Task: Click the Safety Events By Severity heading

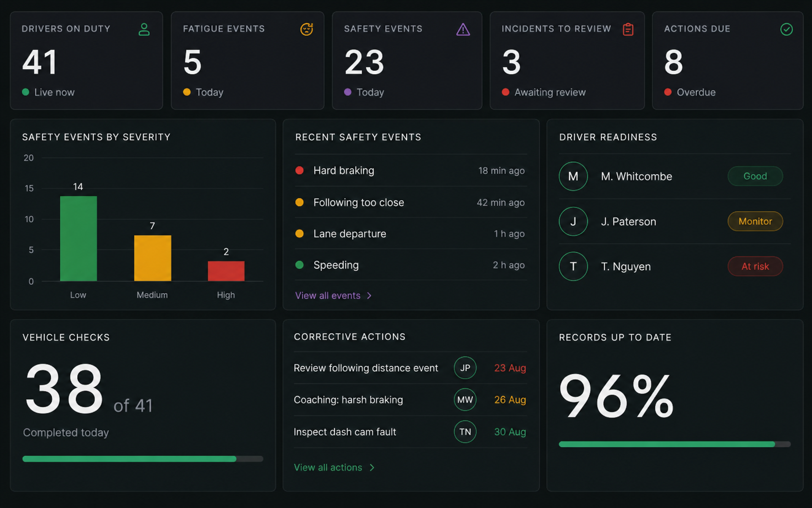Action: click(96, 137)
